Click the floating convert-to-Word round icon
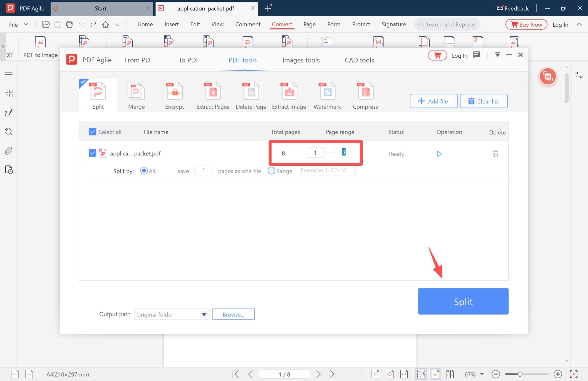This screenshot has width=588, height=381. 548,77
